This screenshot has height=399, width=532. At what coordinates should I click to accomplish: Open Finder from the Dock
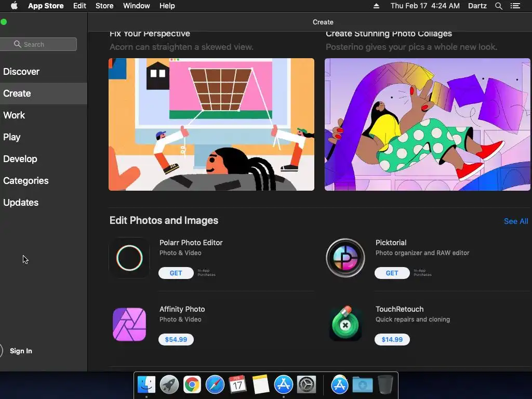click(147, 385)
